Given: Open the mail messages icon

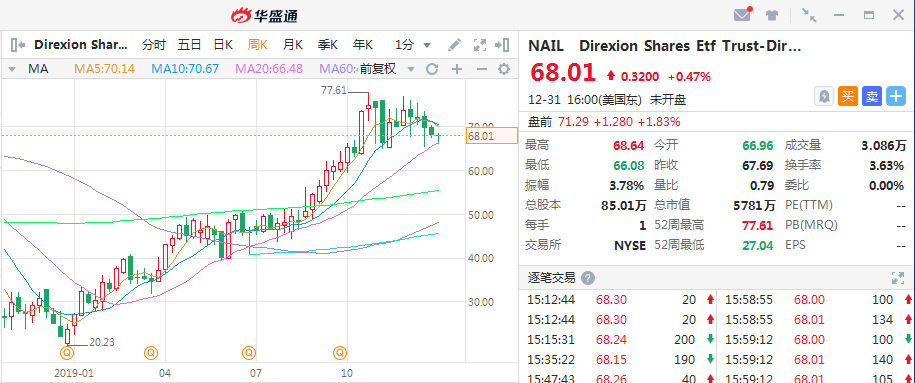Looking at the screenshot, I should point(742,15).
